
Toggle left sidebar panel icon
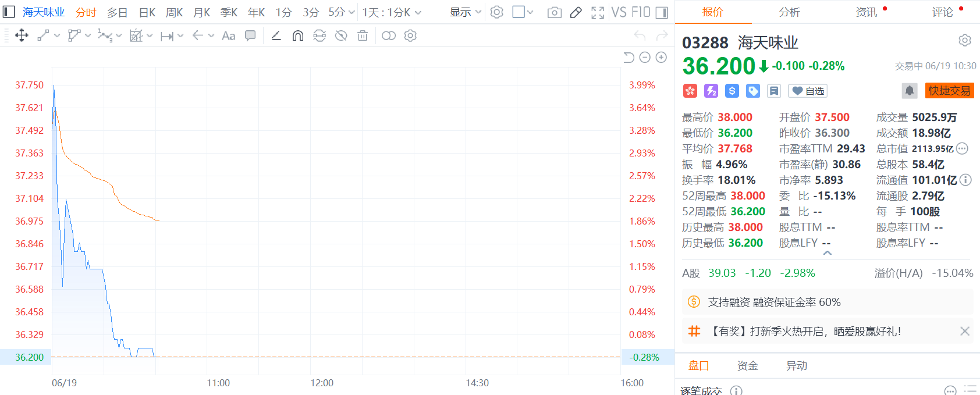click(9, 12)
